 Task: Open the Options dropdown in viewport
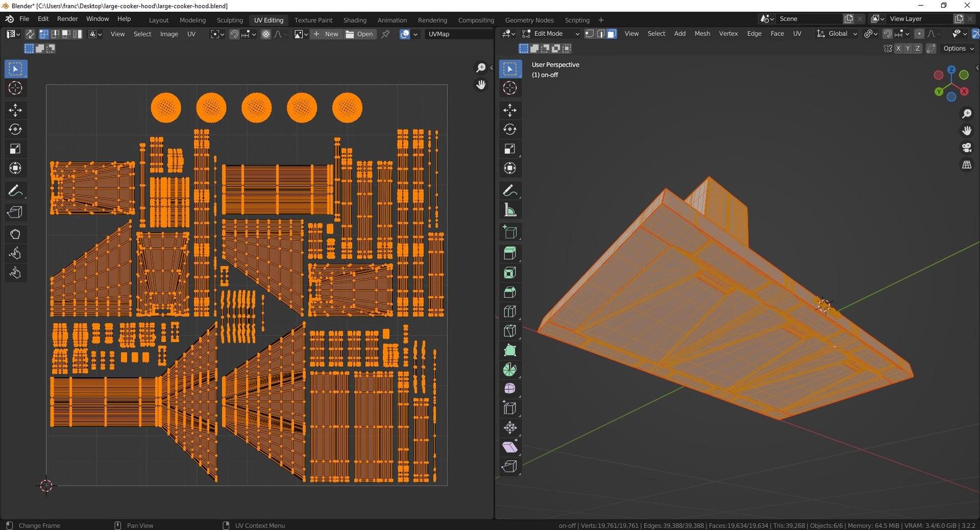click(x=958, y=49)
